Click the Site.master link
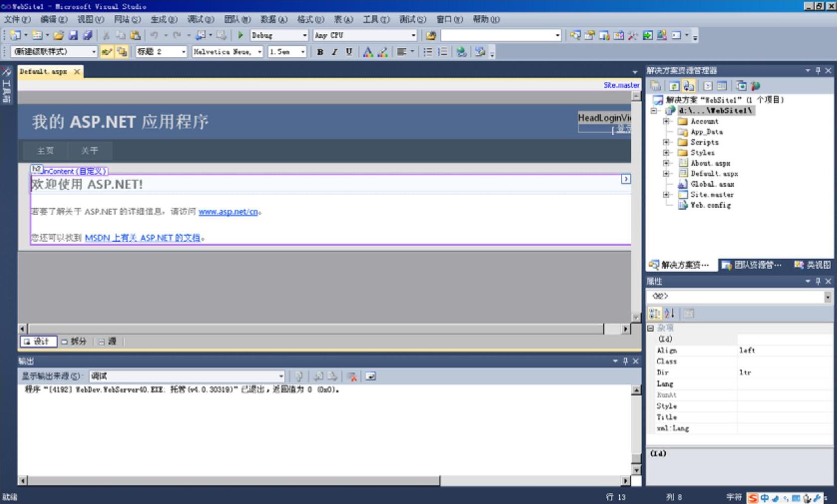The image size is (837, 504). [621, 85]
